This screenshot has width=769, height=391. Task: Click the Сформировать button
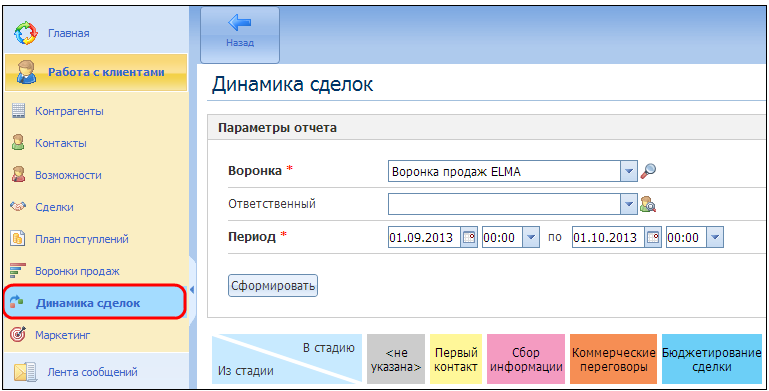(x=273, y=286)
